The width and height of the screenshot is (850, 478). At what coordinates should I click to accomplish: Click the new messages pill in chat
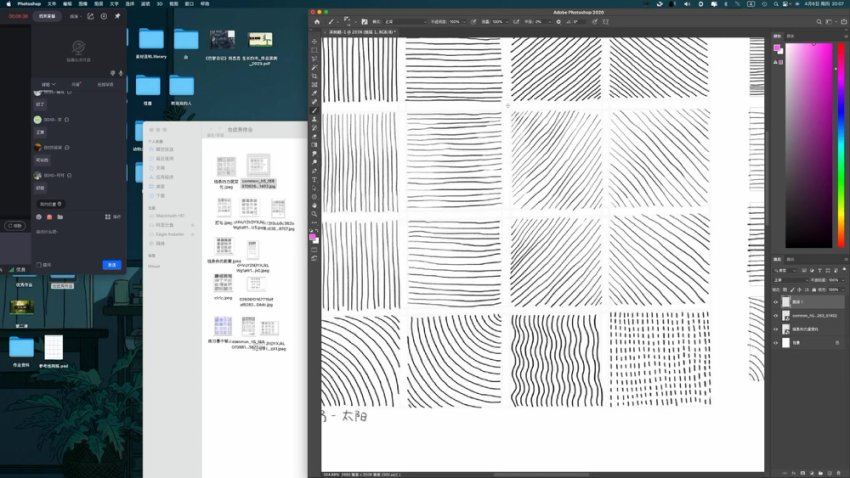(50, 204)
